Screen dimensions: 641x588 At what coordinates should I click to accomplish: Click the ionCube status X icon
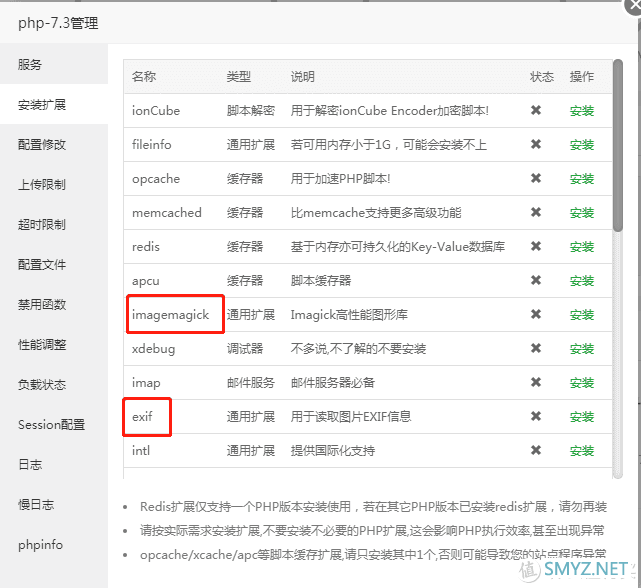536,110
